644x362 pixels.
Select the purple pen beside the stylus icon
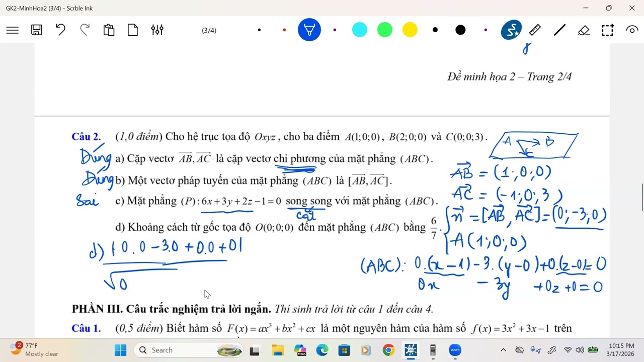pos(486,30)
